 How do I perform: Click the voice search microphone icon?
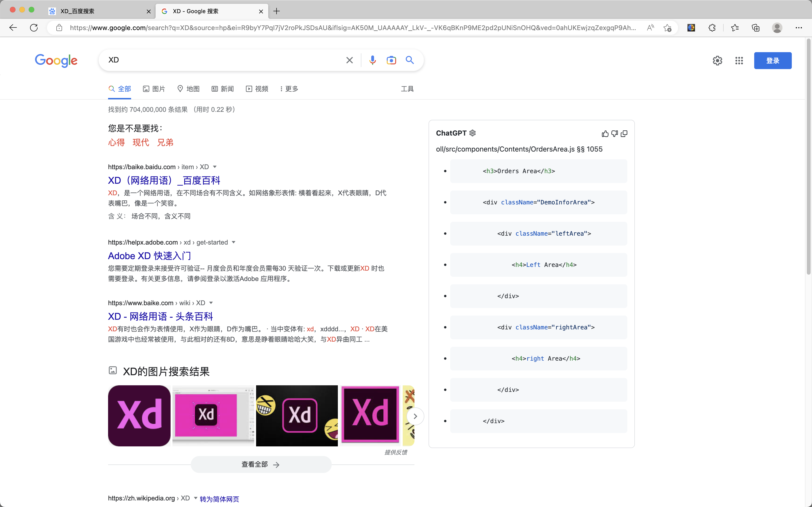pos(372,60)
